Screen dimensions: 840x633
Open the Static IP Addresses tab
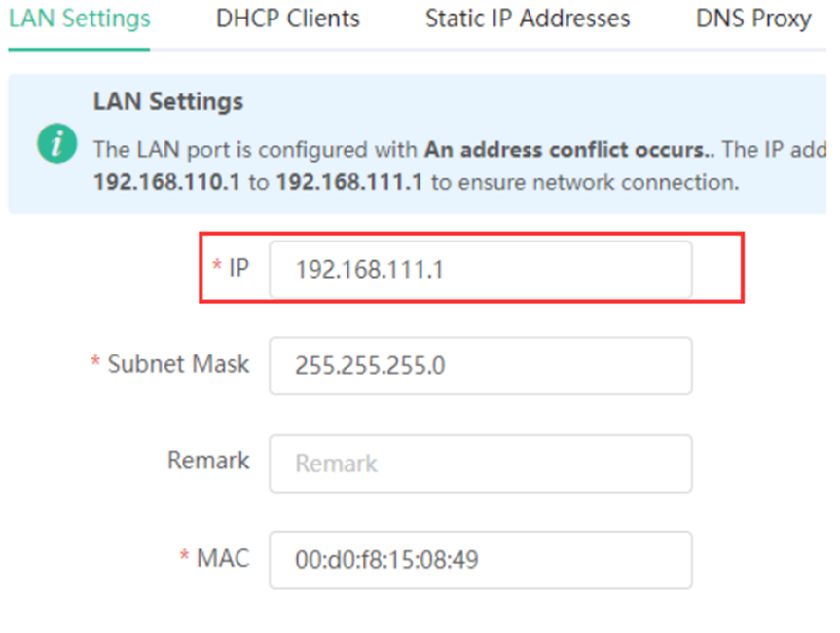(528, 19)
